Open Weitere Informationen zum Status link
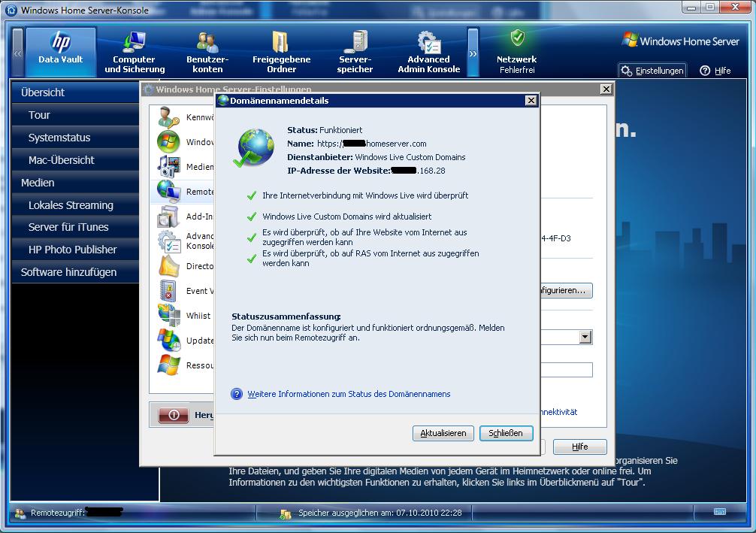 point(349,394)
